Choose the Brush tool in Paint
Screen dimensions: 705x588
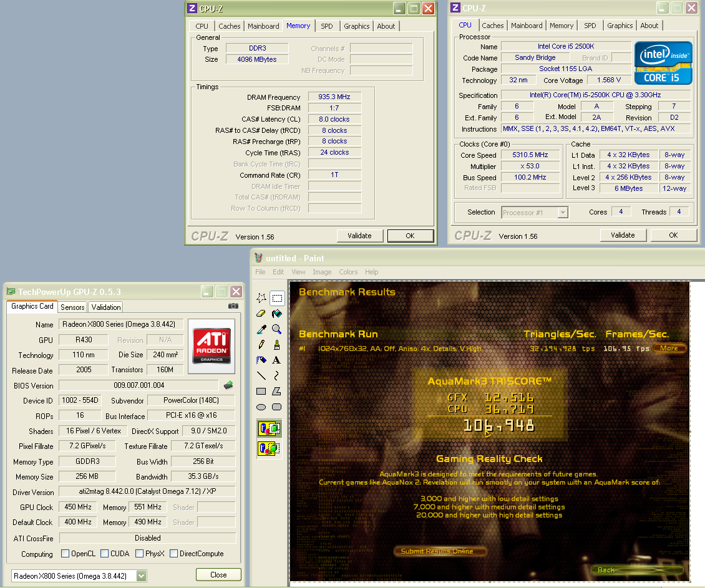277,345
